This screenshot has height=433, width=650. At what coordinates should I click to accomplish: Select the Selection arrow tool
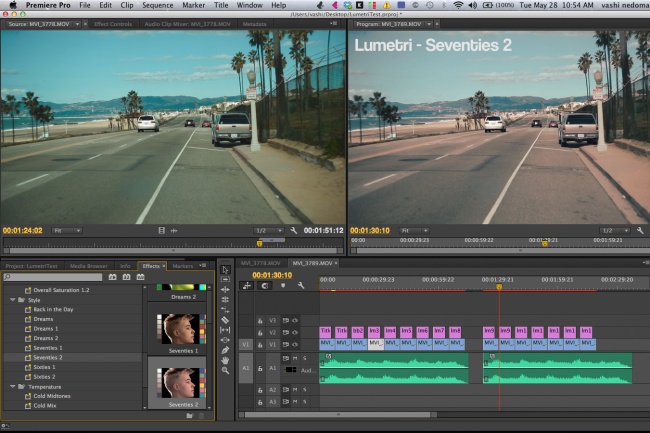225,270
